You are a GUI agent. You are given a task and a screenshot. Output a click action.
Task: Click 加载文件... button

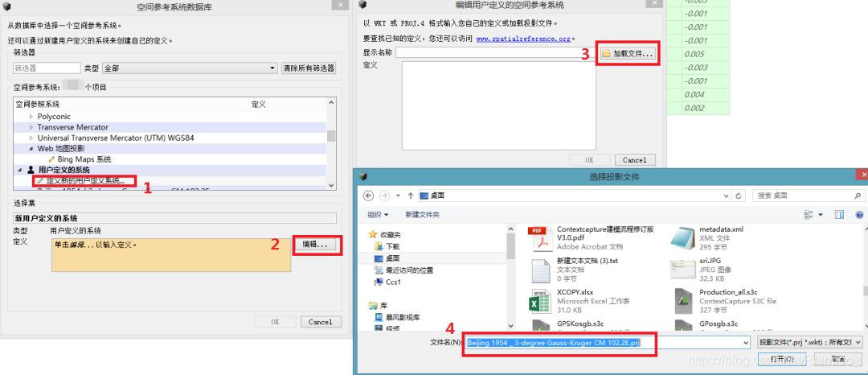(628, 53)
